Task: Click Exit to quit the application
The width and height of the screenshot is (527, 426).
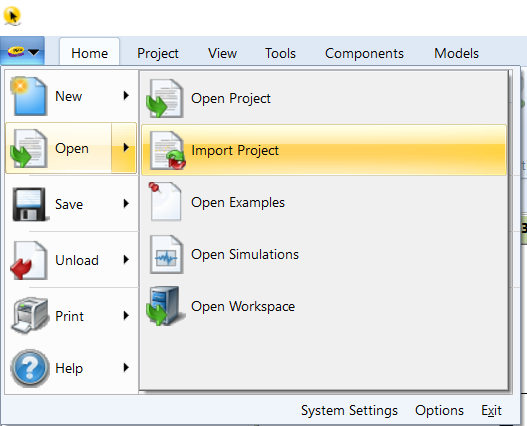Action: [491, 411]
